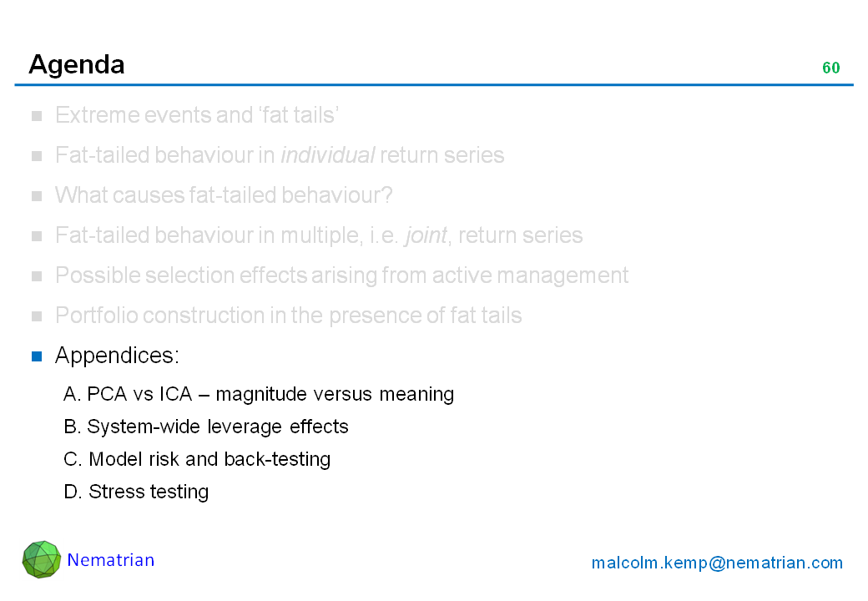Click Possible selection effects from active management
Image resolution: width=868 pixels, height=601 pixels.
pos(342,275)
